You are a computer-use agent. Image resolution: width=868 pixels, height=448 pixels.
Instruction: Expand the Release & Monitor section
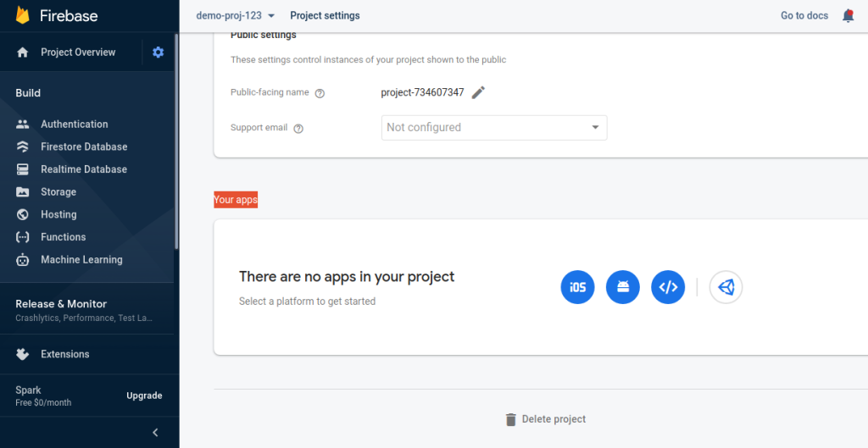click(x=87, y=310)
